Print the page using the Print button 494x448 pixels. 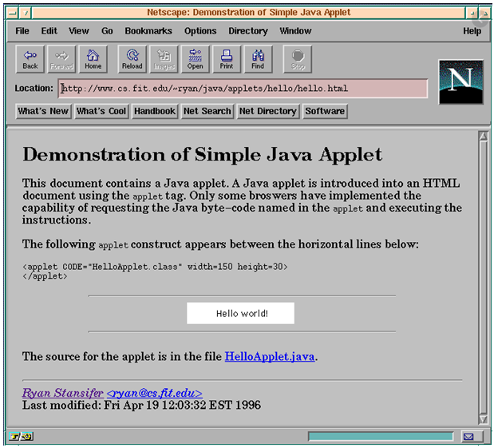point(227,59)
